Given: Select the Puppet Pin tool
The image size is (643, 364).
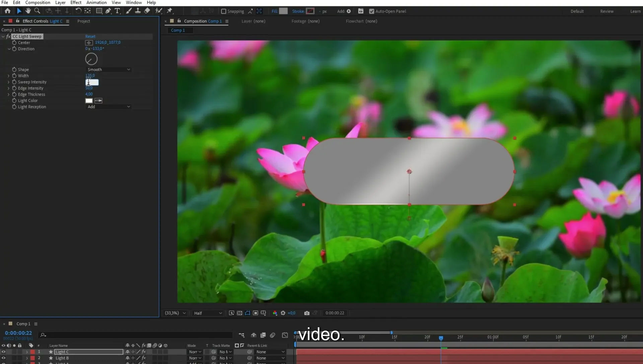Looking at the screenshot, I should coord(169,11).
